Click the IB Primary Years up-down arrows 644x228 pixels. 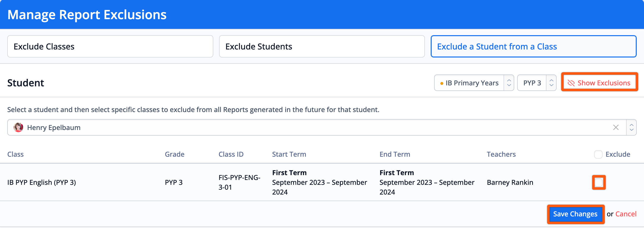tap(509, 83)
